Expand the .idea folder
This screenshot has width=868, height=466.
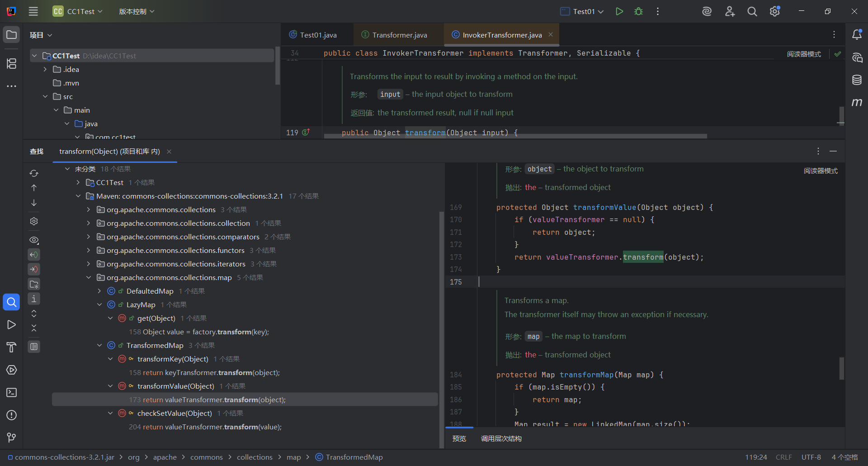[45, 69]
